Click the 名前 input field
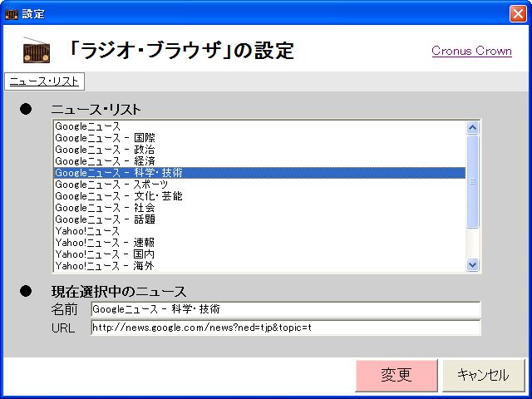This screenshot has height=399, width=532. (x=286, y=309)
